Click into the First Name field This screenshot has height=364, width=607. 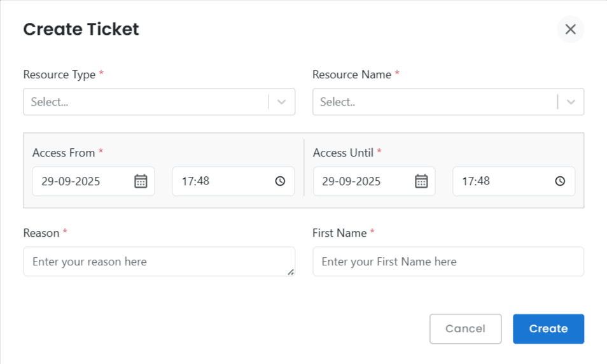[448, 262]
